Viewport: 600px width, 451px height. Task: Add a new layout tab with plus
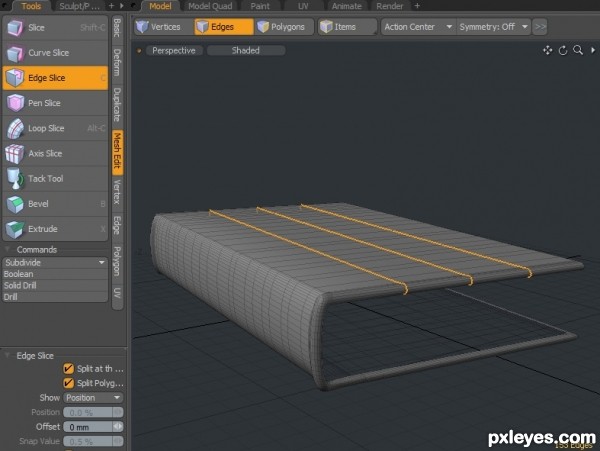click(417, 6)
